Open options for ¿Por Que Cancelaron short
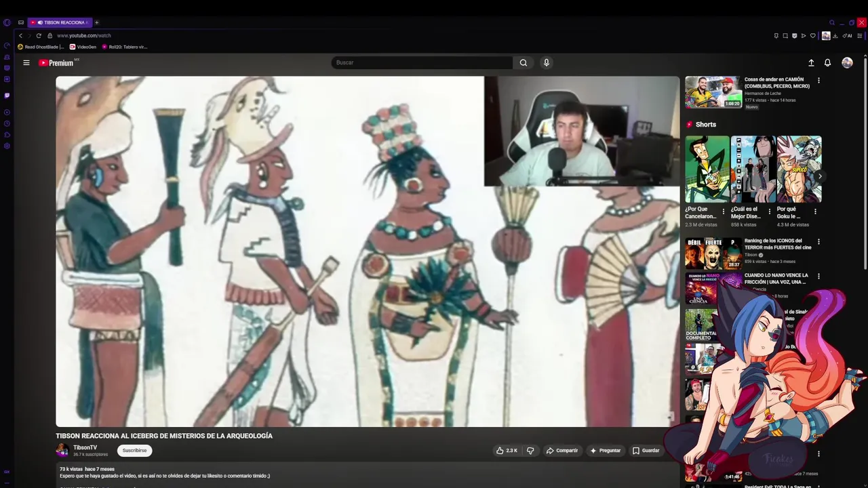This screenshot has height=488, width=868. 724,211
